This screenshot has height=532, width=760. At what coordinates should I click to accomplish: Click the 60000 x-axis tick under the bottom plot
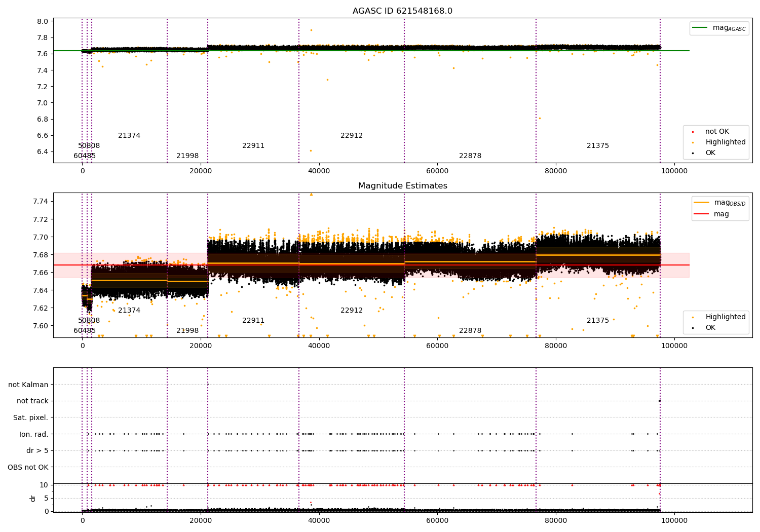[x=437, y=520]
